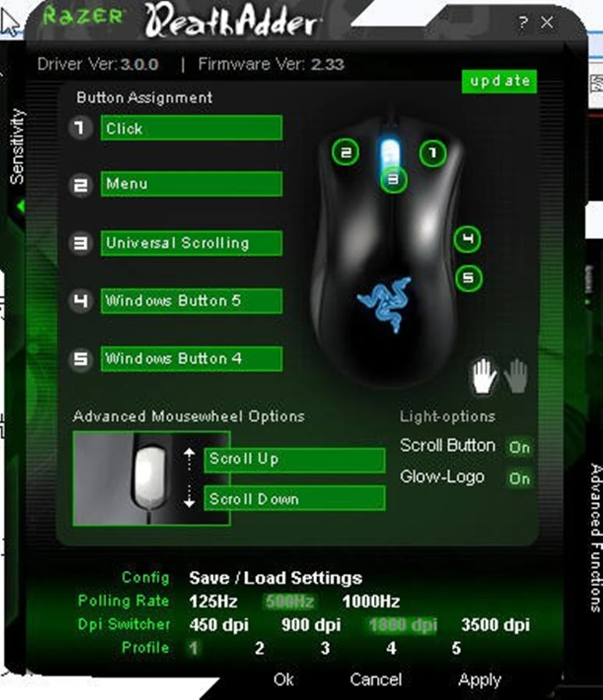Screen dimensions: 603x700
Task: Select 500Hz polling rate
Action: coord(290,602)
